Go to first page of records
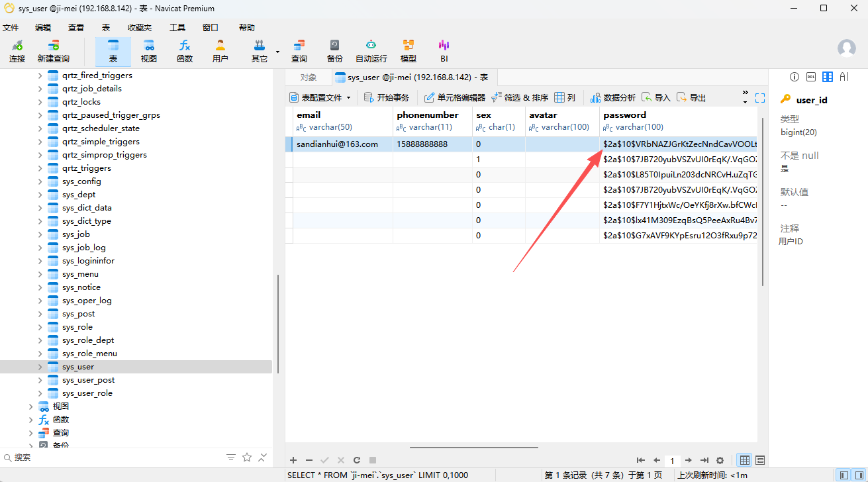This screenshot has height=482, width=868. pyautogui.click(x=641, y=460)
